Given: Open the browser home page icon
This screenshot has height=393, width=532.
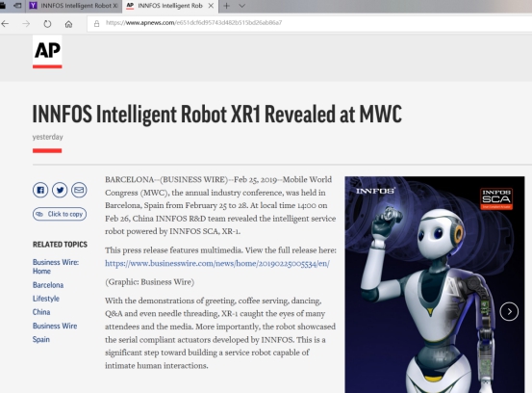Looking at the screenshot, I should click(68, 24).
